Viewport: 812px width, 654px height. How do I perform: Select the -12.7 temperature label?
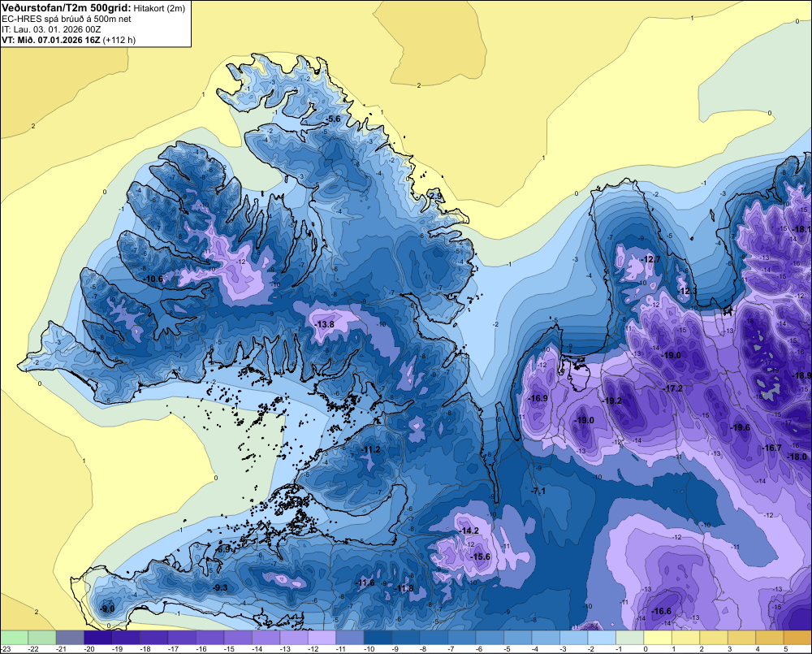click(x=651, y=259)
